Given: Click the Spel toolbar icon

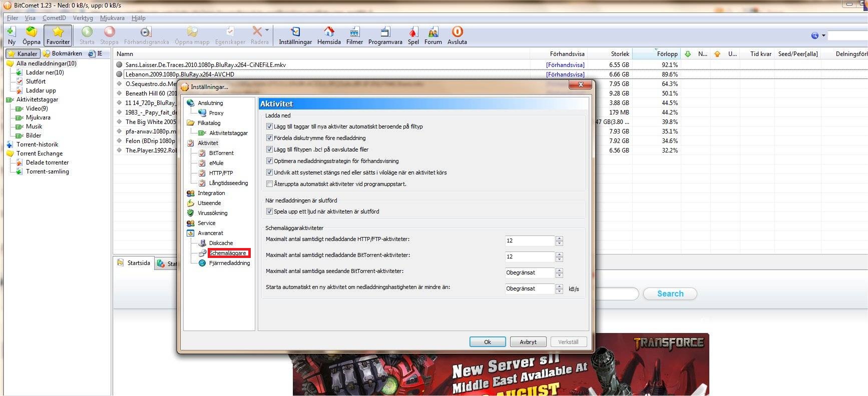Looking at the screenshot, I should [x=413, y=32].
